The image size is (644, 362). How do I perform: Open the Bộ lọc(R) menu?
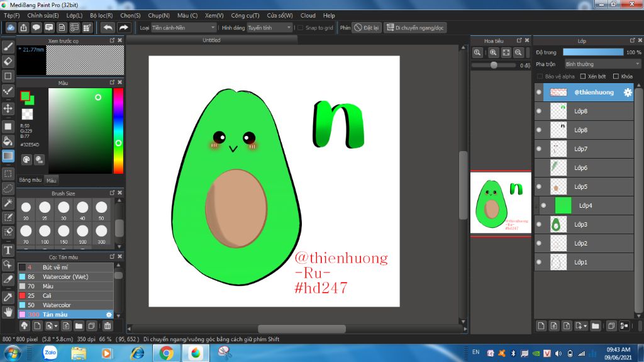101,15
